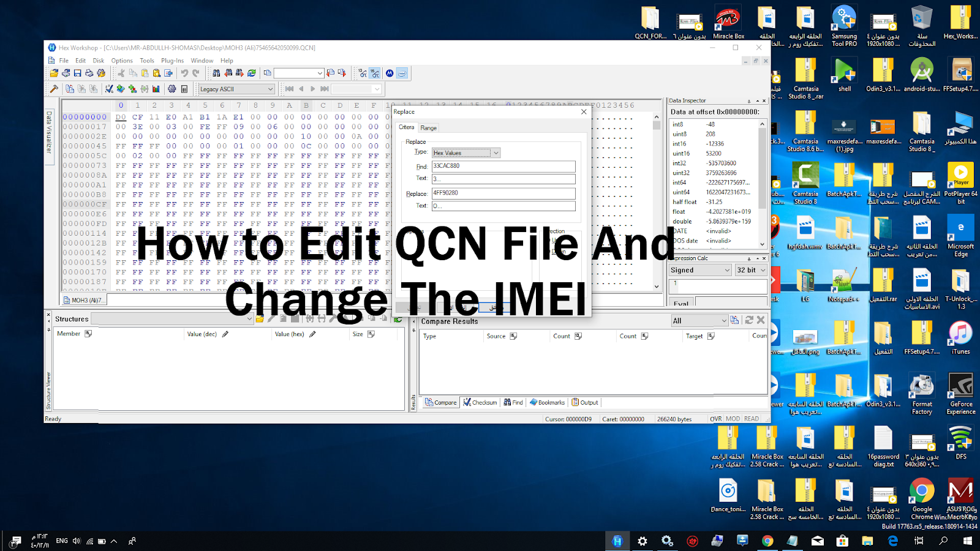
Task: Click the Paste clipboard icon
Action: [145, 72]
